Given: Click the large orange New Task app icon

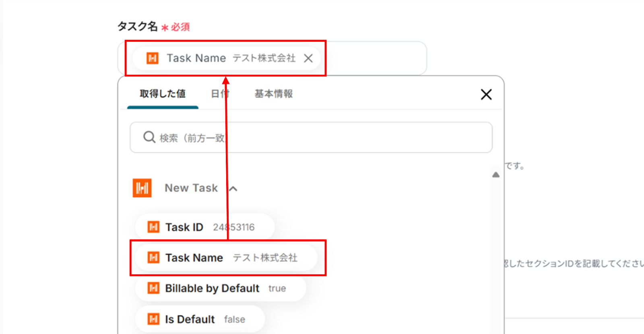Looking at the screenshot, I should (x=142, y=188).
